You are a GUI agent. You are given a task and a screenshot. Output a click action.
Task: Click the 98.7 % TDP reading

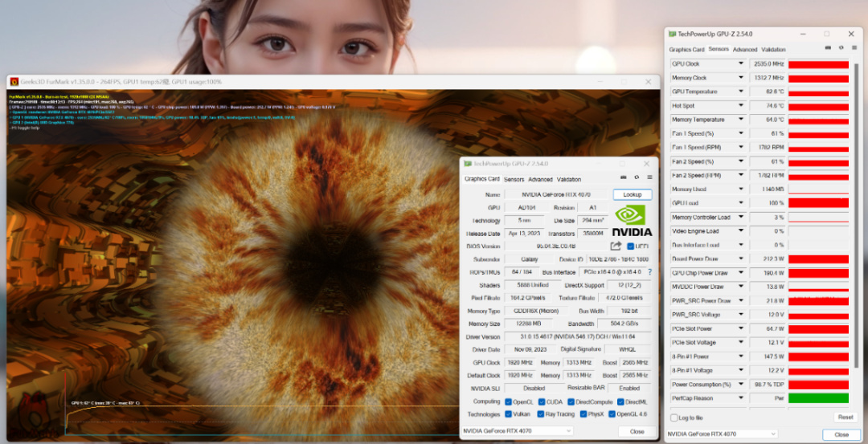pos(768,385)
